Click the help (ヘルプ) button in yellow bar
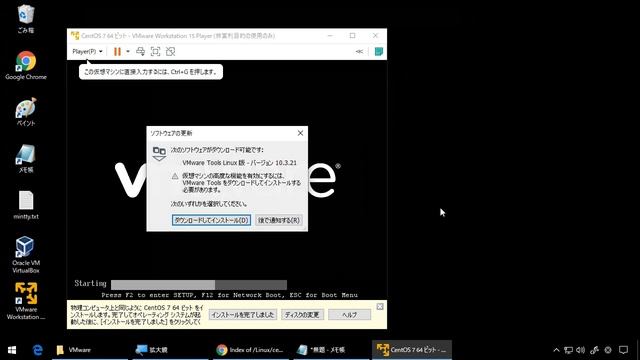The image size is (640, 360). (349, 315)
